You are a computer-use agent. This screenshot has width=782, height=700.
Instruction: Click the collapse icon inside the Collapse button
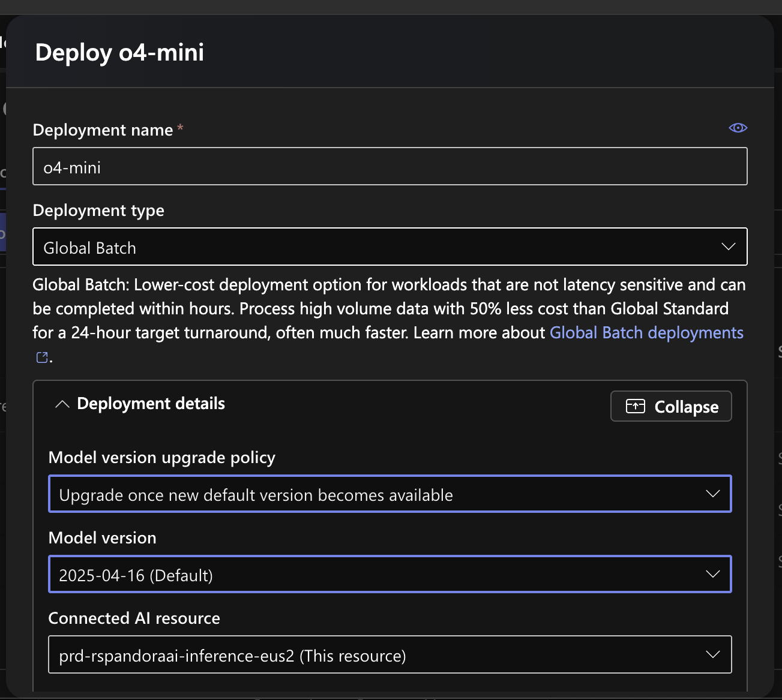coord(636,406)
